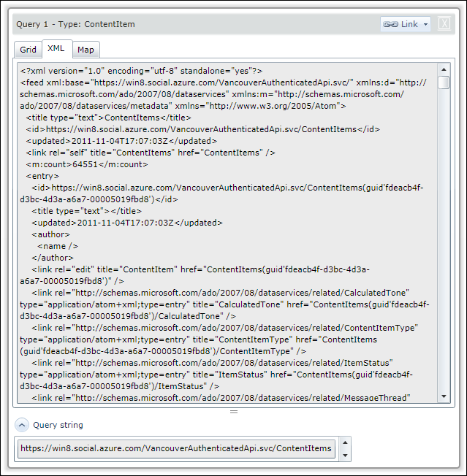Click the chain link icon

pyautogui.click(x=390, y=24)
